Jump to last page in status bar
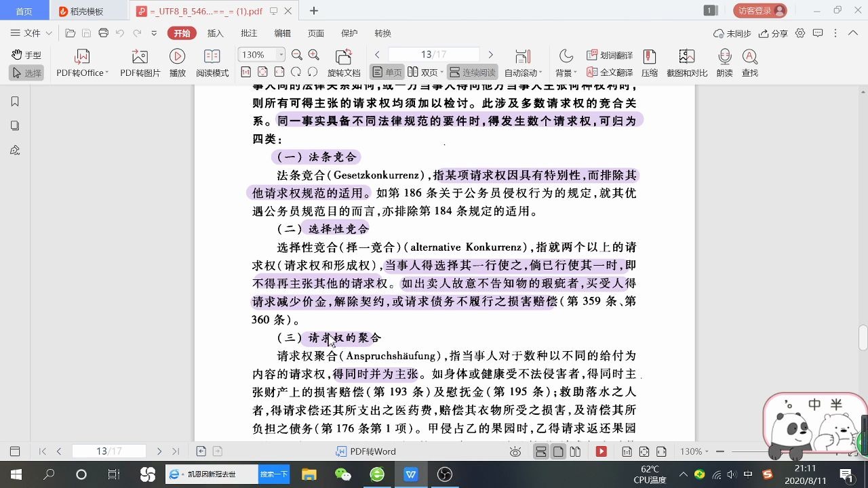 click(176, 451)
